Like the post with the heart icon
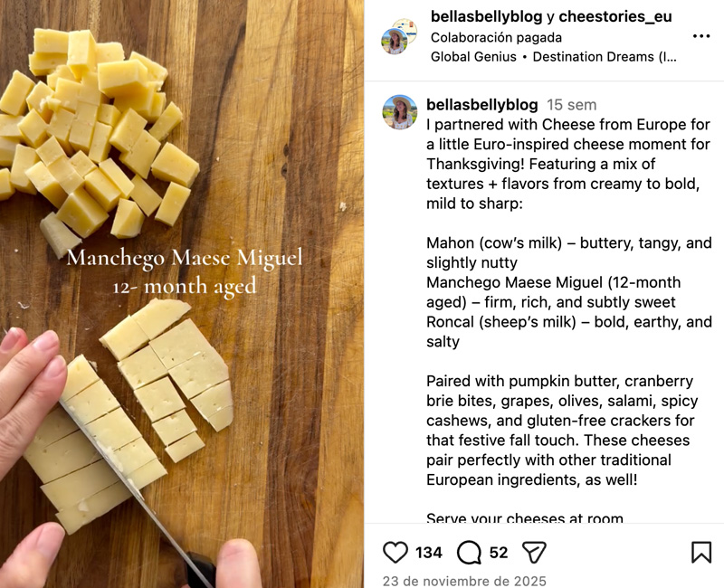This screenshot has width=724, height=588. click(x=395, y=552)
